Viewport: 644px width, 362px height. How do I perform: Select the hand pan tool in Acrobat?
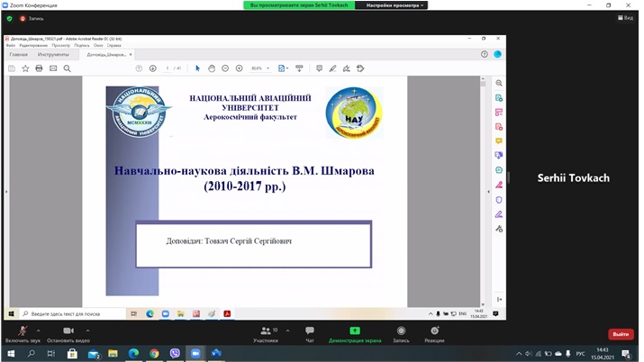[x=211, y=68]
